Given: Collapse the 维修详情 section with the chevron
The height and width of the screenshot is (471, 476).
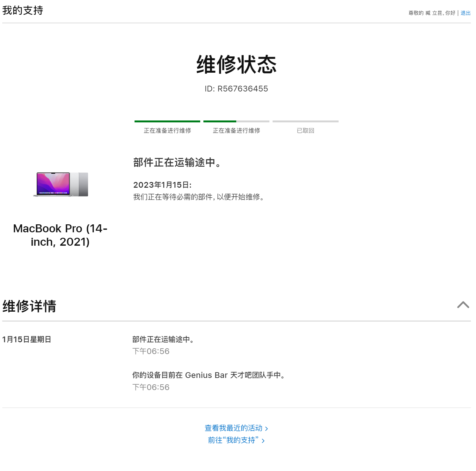Looking at the screenshot, I should (x=463, y=305).
